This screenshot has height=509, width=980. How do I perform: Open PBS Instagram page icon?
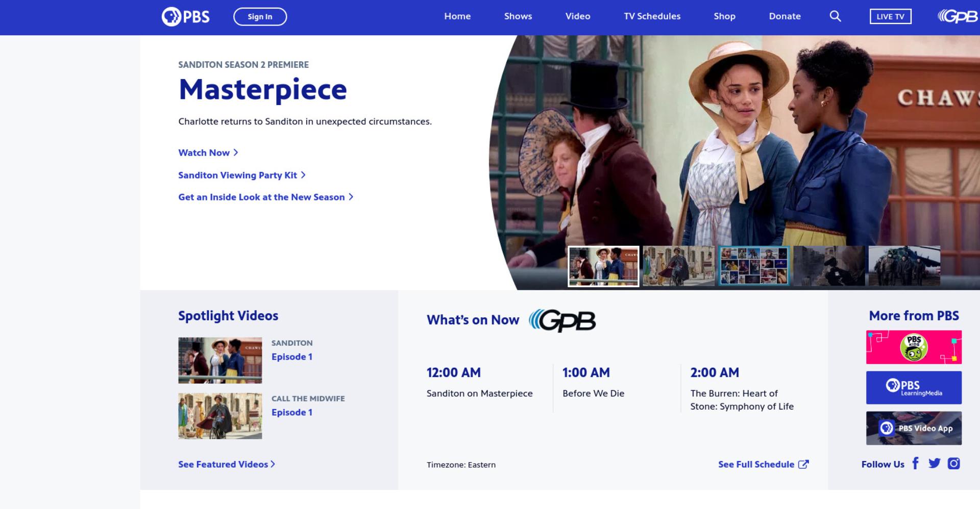[953, 463]
